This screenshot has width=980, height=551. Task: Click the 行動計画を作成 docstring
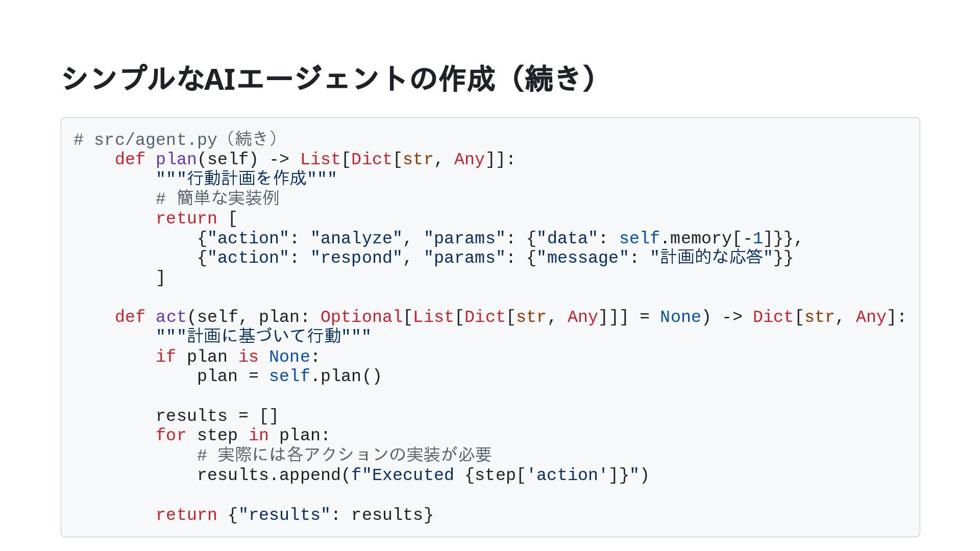coord(247,179)
